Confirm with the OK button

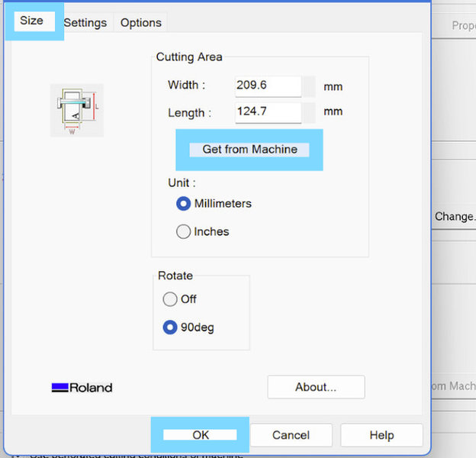click(x=200, y=434)
